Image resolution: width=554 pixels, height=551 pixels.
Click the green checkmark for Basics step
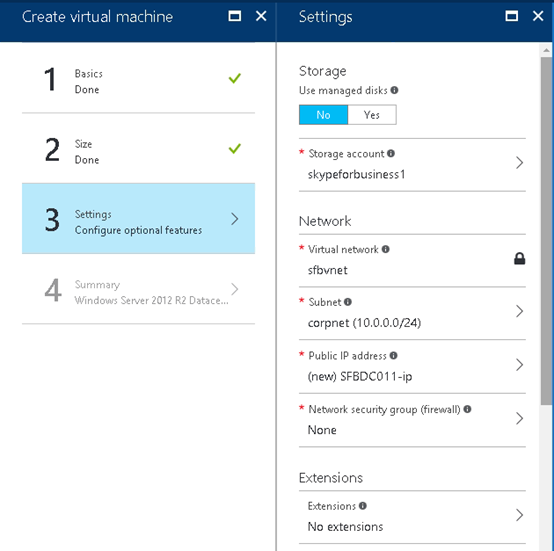click(235, 78)
